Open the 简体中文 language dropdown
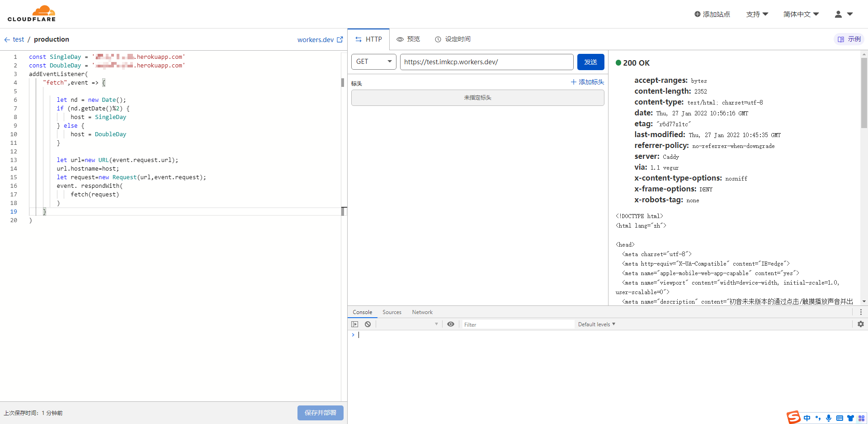This screenshot has width=868, height=424. pos(801,14)
